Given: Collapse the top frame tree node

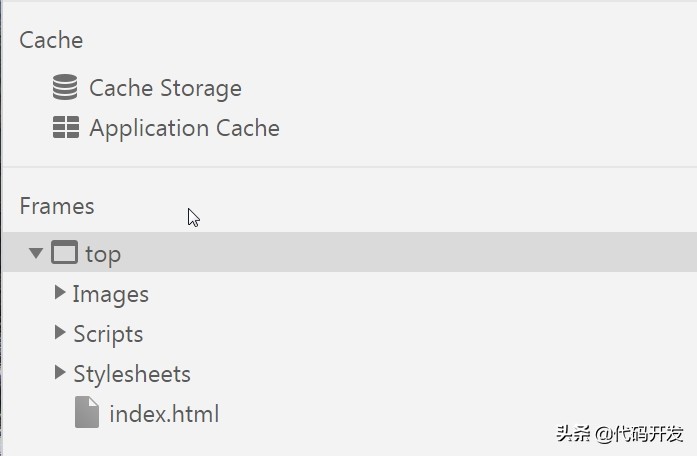Looking at the screenshot, I should click(x=36, y=253).
